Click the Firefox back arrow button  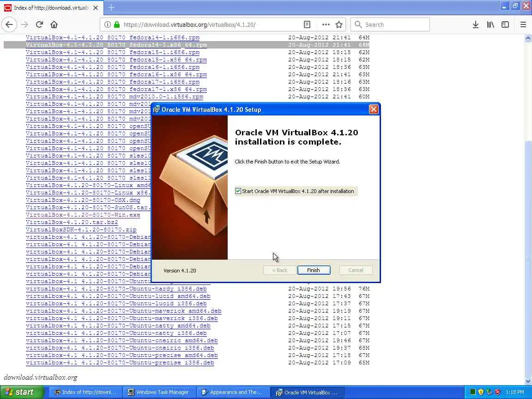click(9, 24)
